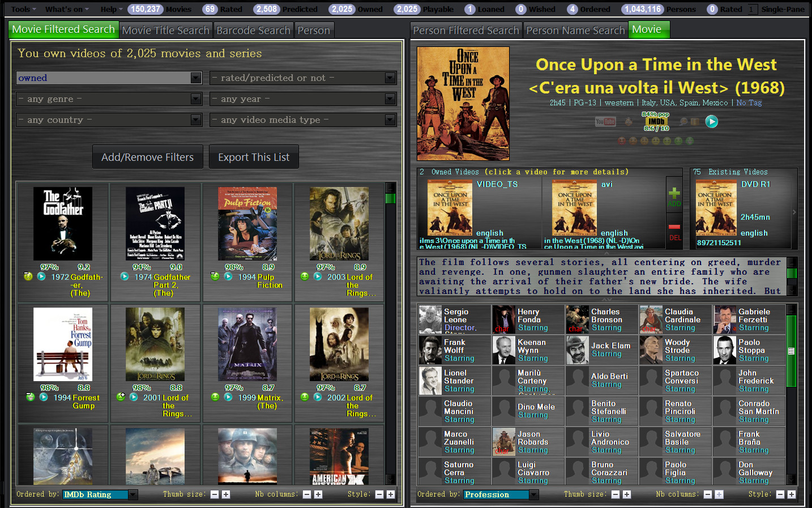812x508 pixels.
Task: Switch to Movie Title Search tab
Action: point(166,30)
